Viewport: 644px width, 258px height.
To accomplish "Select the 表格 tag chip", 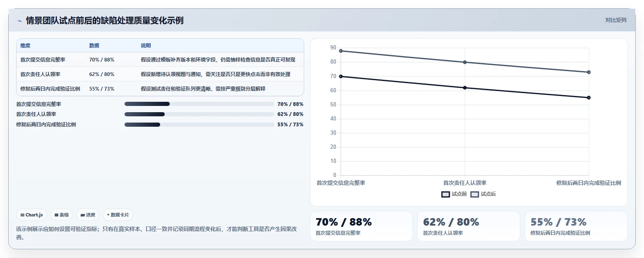I will 61,215.
